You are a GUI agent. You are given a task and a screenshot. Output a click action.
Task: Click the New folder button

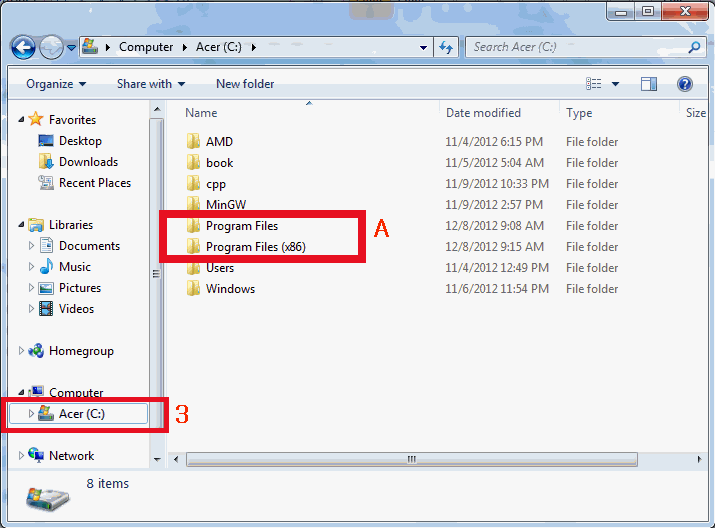245,84
